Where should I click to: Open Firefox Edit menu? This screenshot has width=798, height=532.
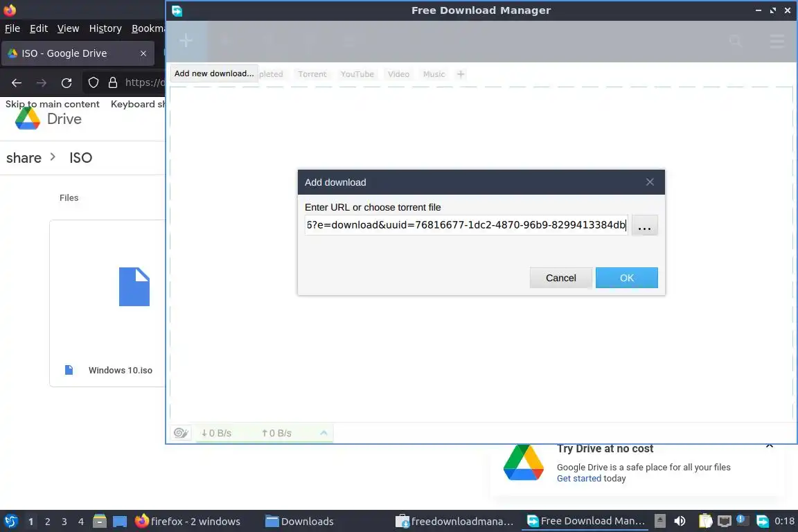pos(39,28)
